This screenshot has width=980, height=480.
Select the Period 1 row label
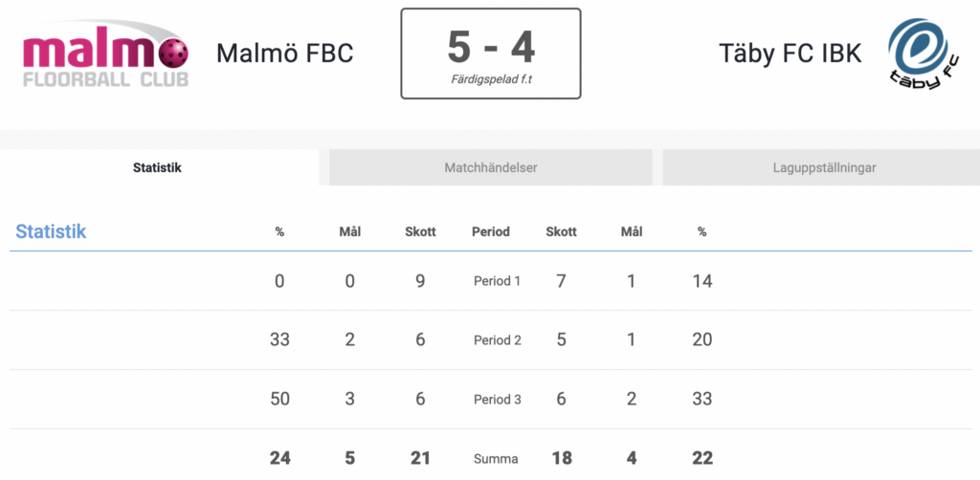(497, 281)
